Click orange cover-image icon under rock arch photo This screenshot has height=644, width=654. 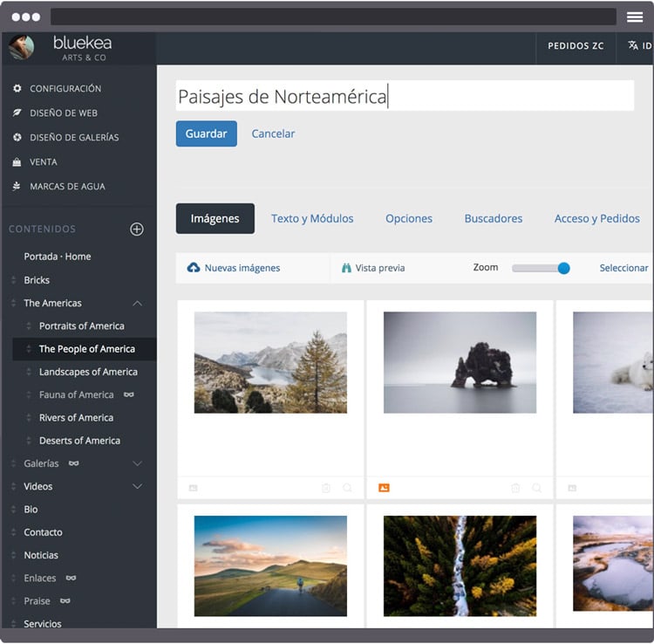pos(384,488)
